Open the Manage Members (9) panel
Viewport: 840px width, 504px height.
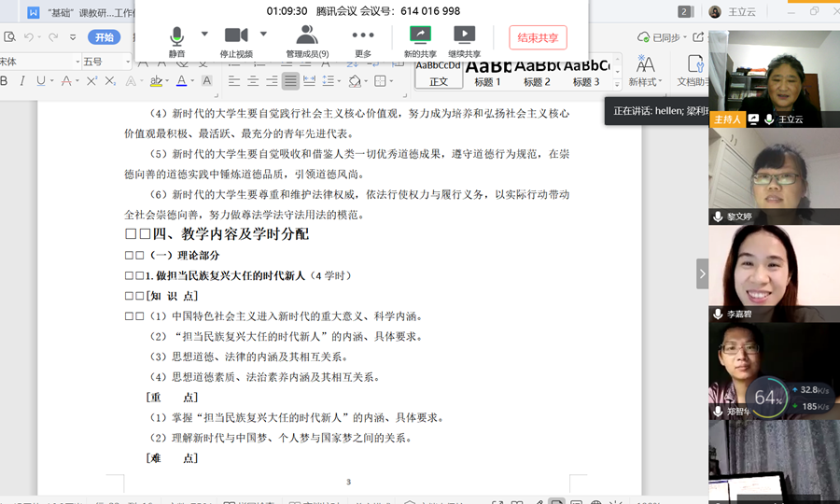(306, 37)
